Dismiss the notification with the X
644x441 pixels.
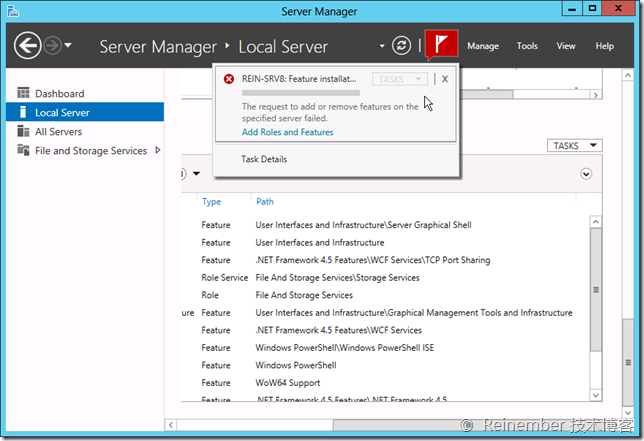pyautogui.click(x=445, y=78)
